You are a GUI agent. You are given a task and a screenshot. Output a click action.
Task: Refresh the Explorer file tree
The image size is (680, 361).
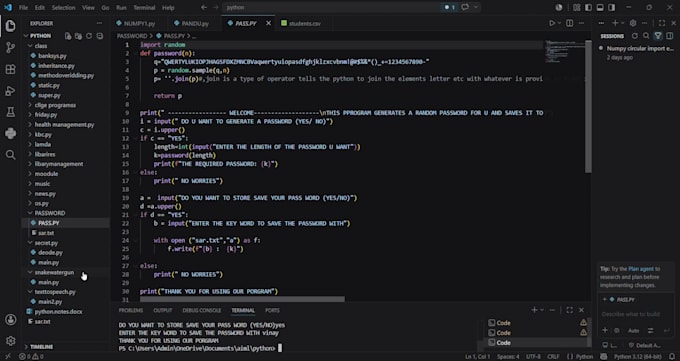point(89,36)
